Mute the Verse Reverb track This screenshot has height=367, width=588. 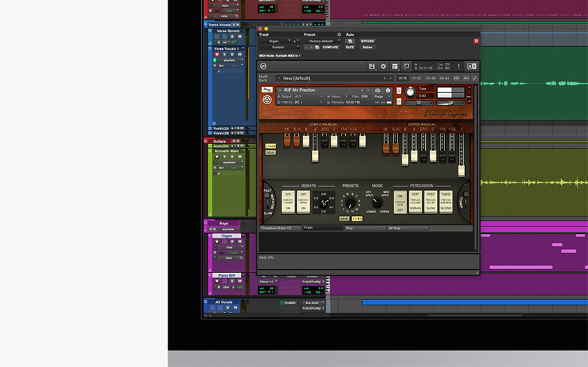click(x=239, y=37)
